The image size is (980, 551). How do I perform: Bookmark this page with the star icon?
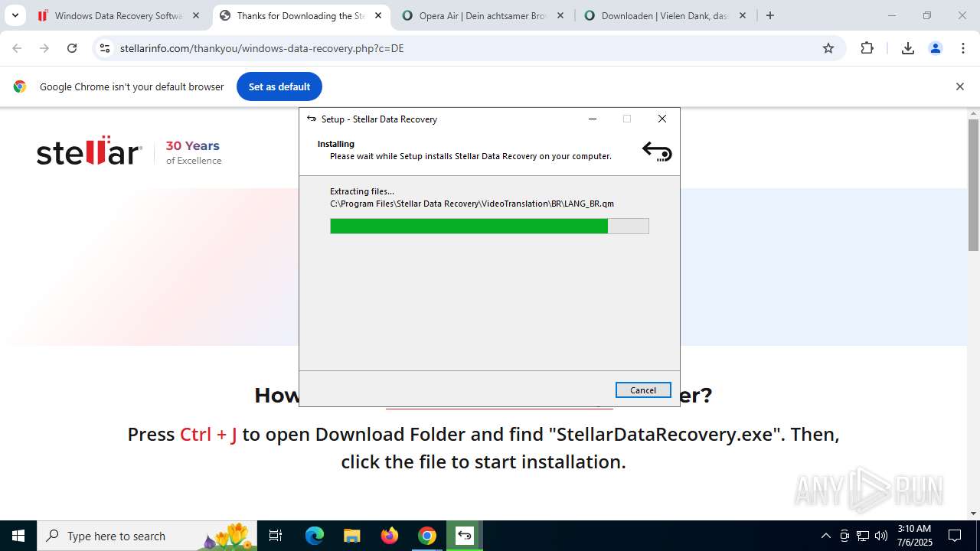[x=828, y=48]
